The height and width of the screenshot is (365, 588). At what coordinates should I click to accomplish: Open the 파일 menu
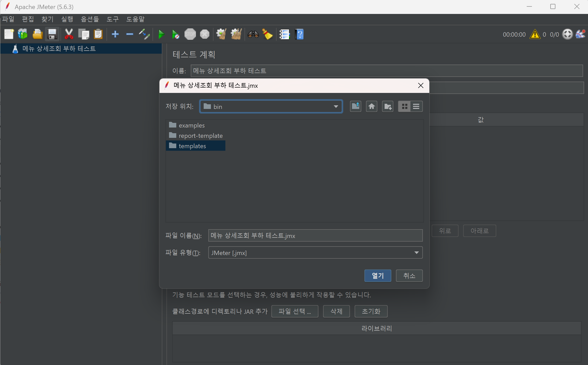(8, 19)
